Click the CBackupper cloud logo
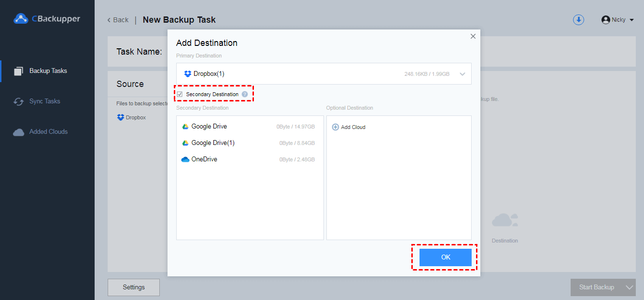 tap(21, 19)
